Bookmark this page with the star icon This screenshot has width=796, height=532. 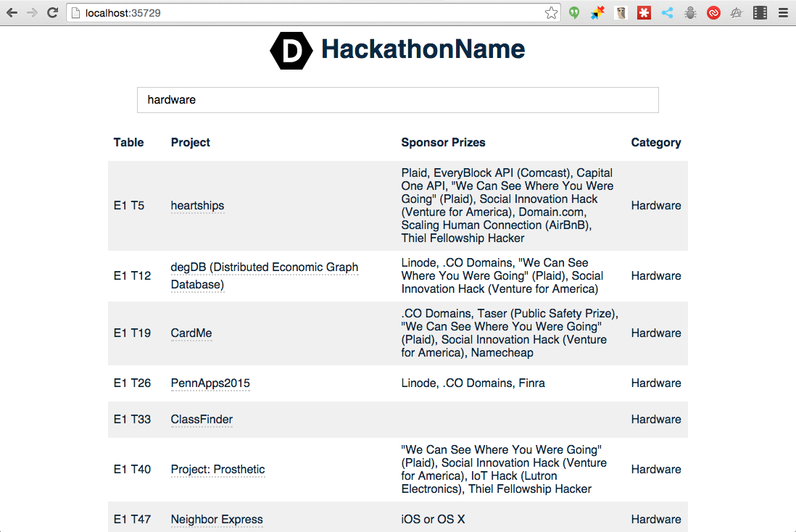552,12
